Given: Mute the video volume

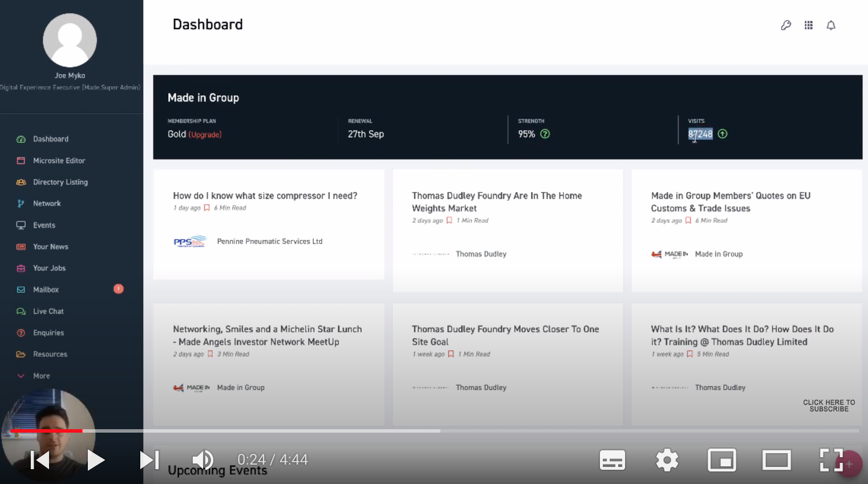Looking at the screenshot, I should pyautogui.click(x=202, y=460).
